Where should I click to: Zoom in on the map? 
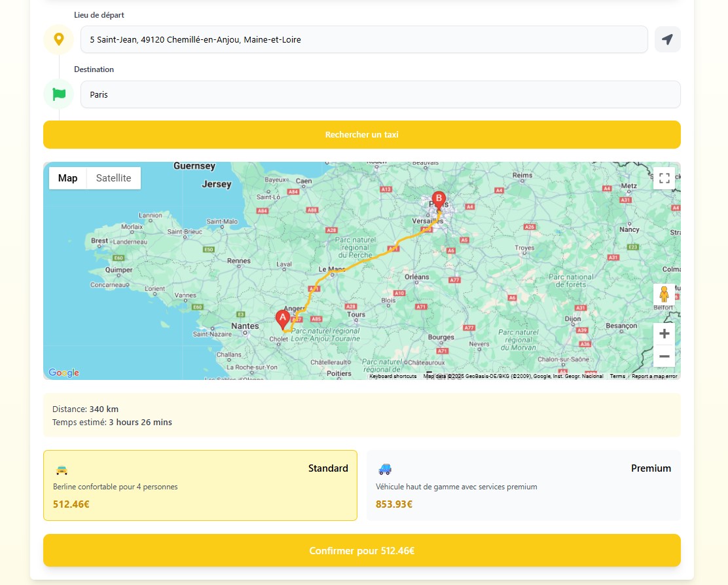coord(664,333)
